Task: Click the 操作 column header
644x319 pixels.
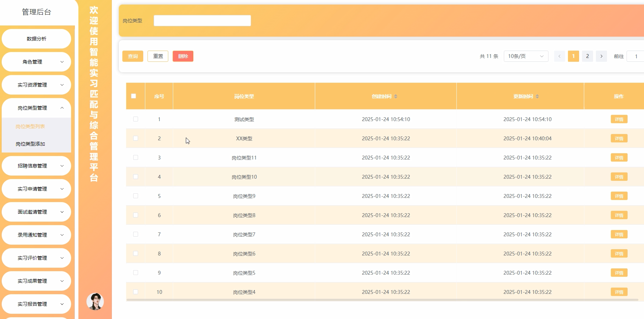Action: [619, 96]
